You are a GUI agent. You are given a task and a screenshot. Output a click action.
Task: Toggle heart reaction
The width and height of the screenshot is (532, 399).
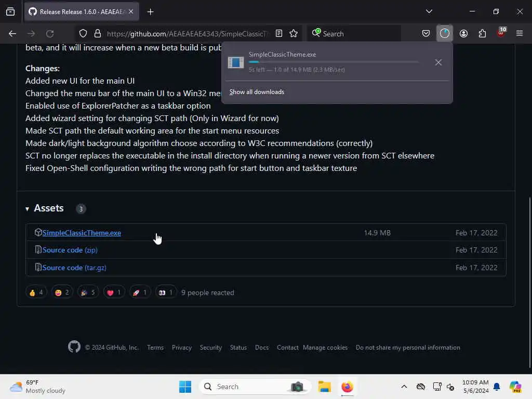tap(114, 292)
